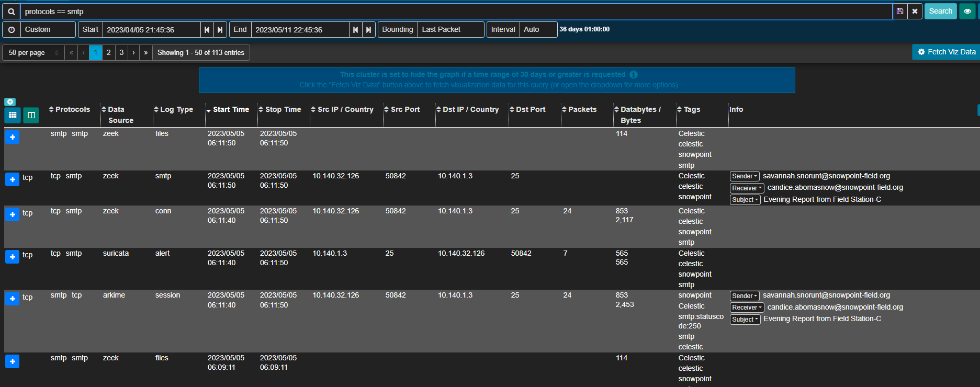Expand the suricata alert session row
This screenshot has height=387, width=980.
(13, 257)
